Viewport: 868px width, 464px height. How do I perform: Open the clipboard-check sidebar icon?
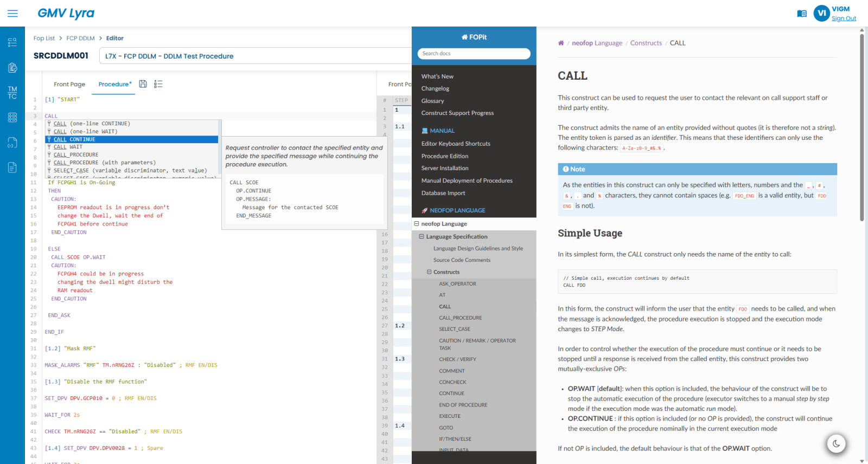pos(12,68)
